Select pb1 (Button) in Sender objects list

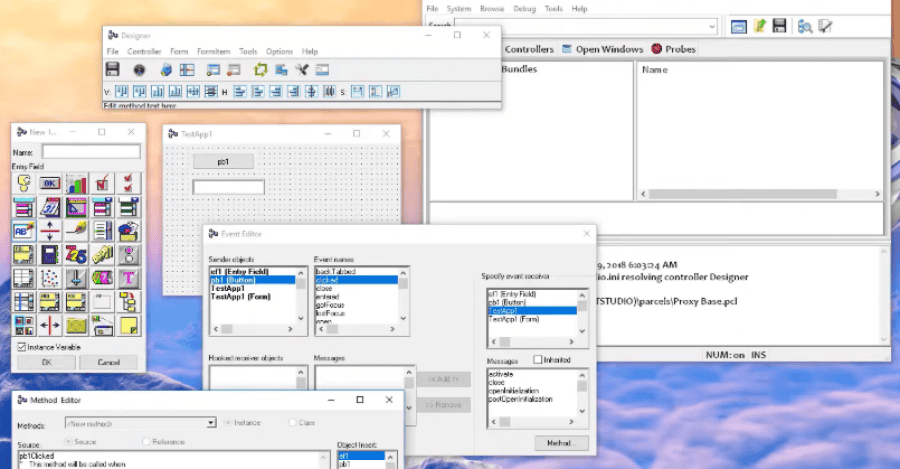click(x=253, y=280)
